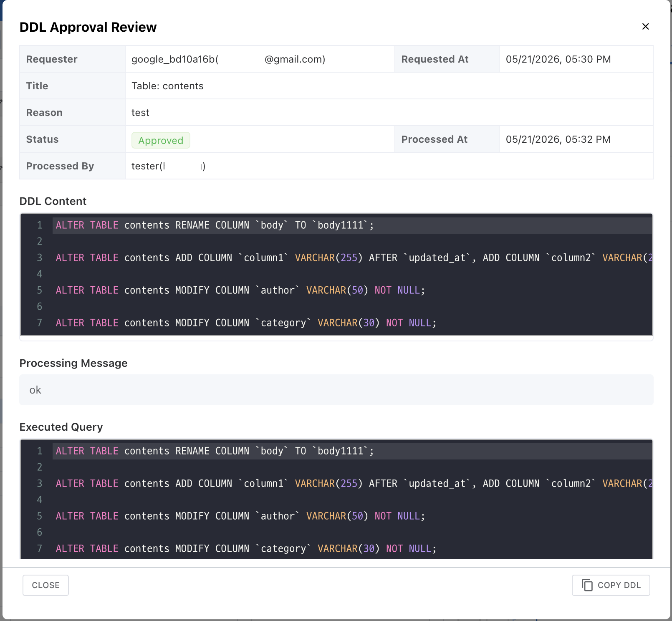Click the Processed At value 05:32 PM
This screenshot has height=621, width=672.
pyautogui.click(x=558, y=139)
